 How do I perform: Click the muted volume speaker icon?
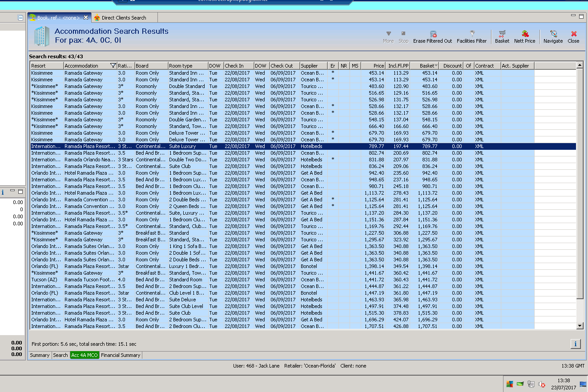542,384
